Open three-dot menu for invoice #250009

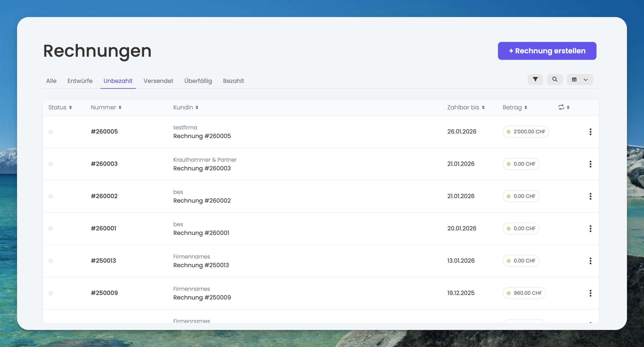click(x=590, y=293)
